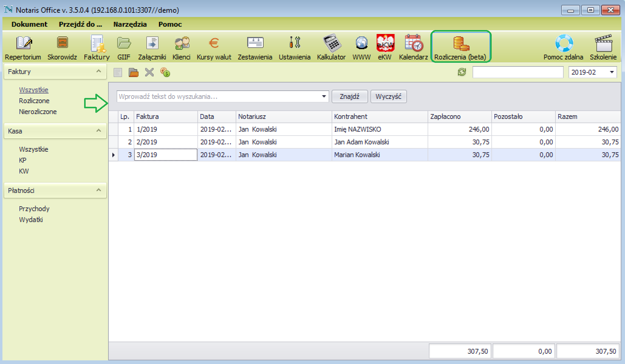Sort by Faktura column header
Viewport: 625px width, 364px height.
[x=166, y=116]
